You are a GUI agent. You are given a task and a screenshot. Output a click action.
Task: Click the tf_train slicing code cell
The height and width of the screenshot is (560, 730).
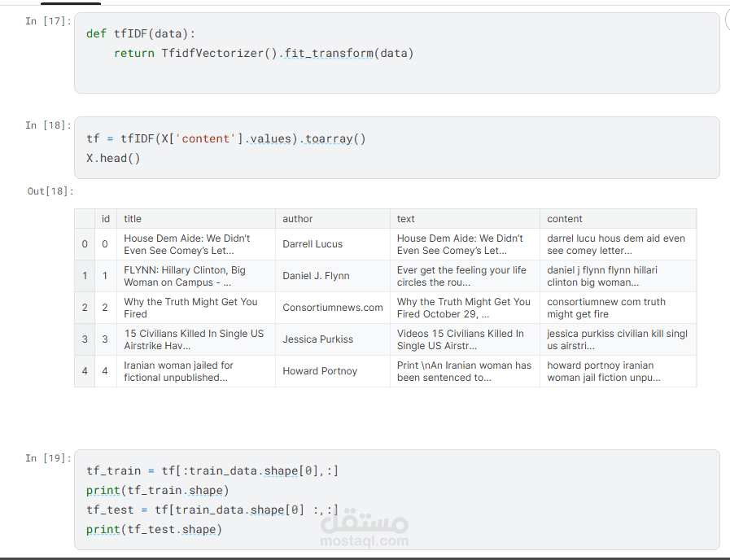point(396,500)
